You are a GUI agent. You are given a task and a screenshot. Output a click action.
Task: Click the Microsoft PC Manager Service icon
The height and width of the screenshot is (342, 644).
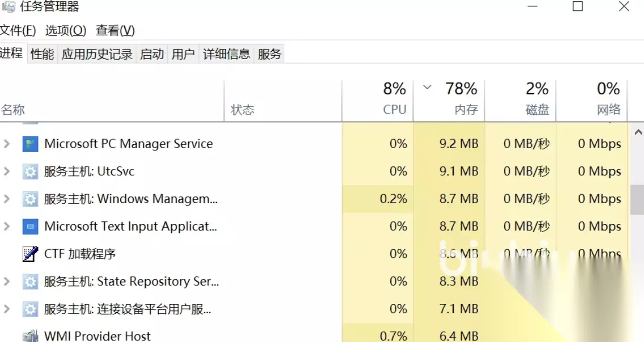pyautogui.click(x=30, y=144)
